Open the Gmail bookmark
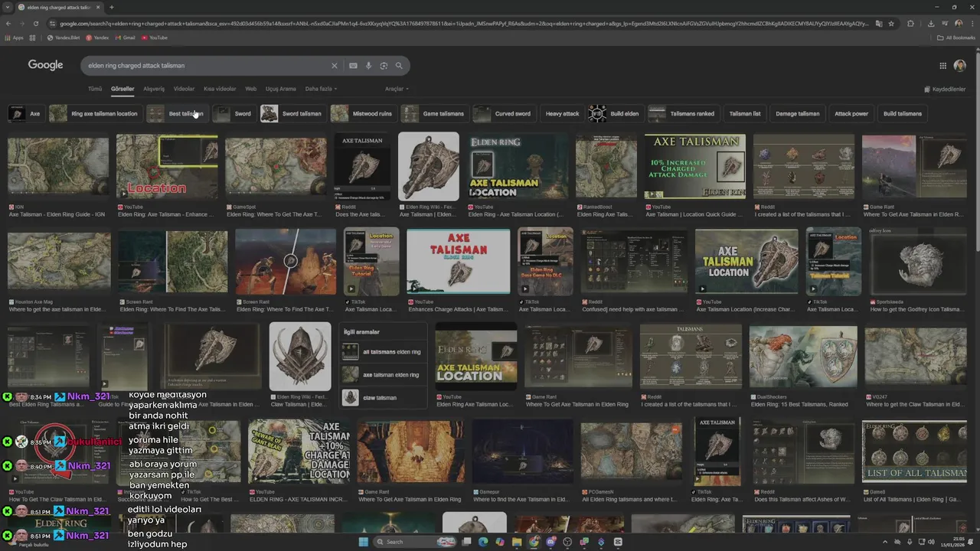 point(125,37)
